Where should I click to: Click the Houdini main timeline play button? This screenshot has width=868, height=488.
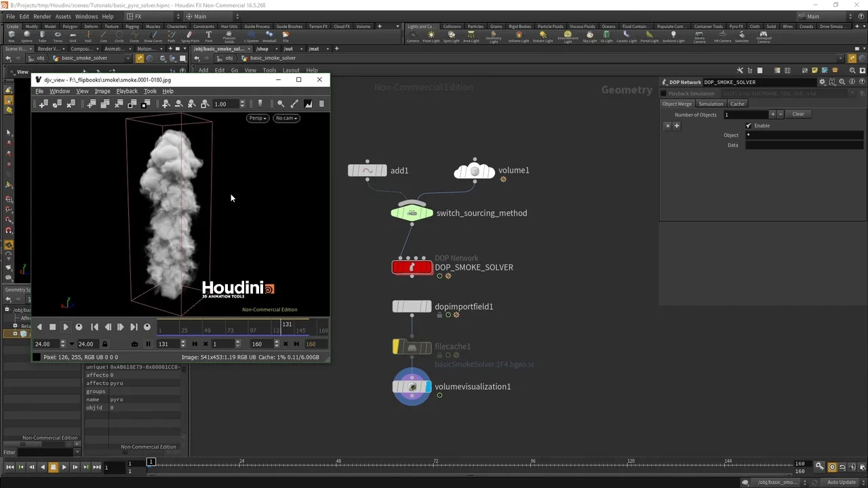point(64,467)
